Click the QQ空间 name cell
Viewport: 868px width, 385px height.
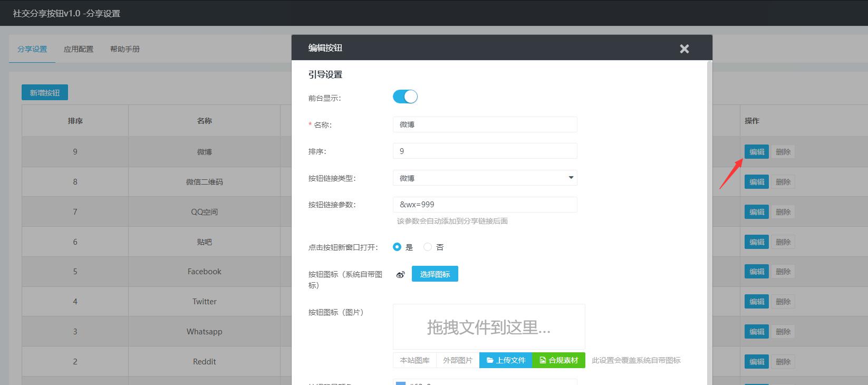coord(205,212)
